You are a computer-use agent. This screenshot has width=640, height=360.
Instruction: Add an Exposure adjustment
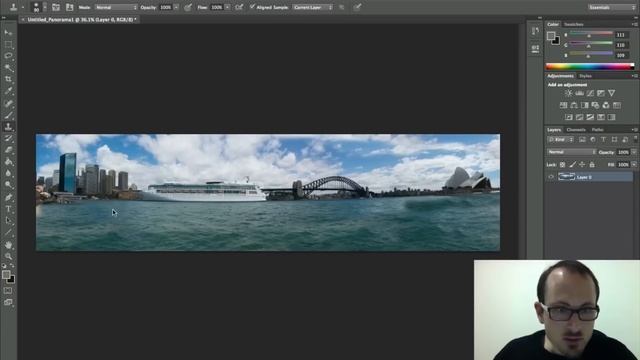coord(601,93)
